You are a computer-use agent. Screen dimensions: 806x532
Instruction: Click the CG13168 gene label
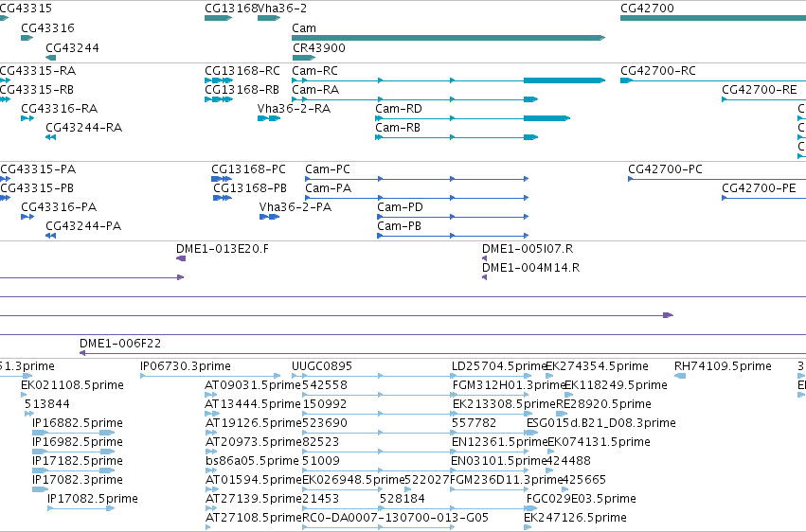click(x=230, y=9)
